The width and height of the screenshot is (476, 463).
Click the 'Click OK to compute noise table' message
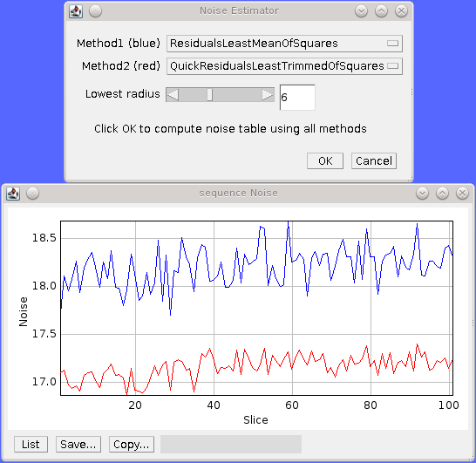pos(230,129)
